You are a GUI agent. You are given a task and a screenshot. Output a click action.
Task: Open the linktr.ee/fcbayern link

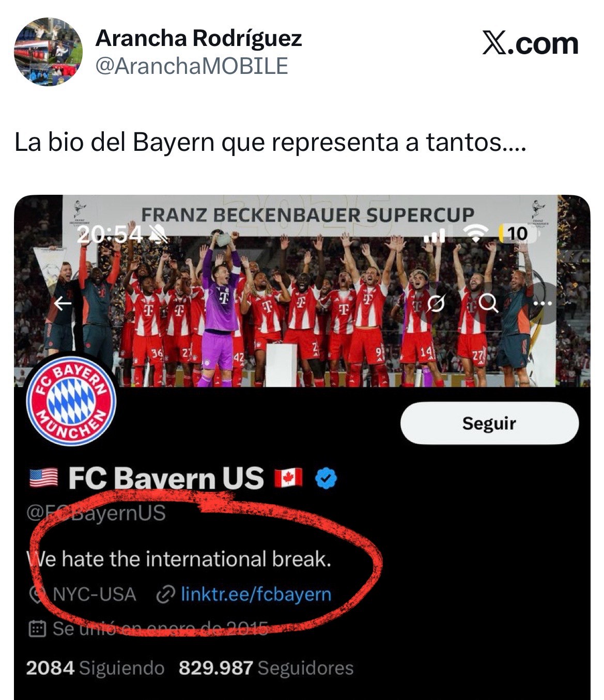pos(256,594)
